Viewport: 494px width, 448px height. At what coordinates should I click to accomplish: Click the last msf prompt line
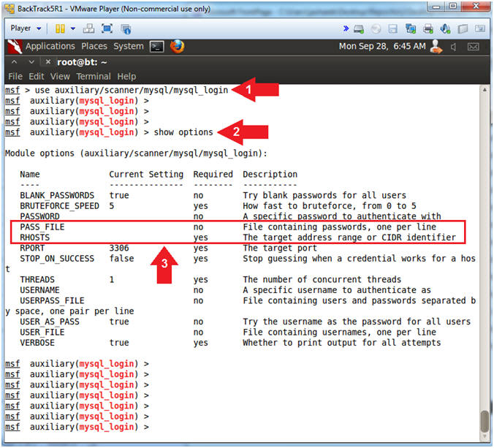77,428
